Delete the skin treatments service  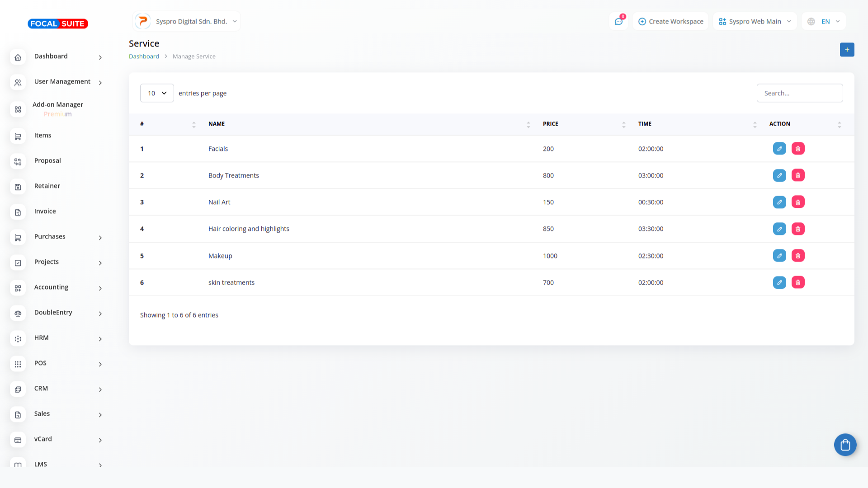pyautogui.click(x=798, y=282)
